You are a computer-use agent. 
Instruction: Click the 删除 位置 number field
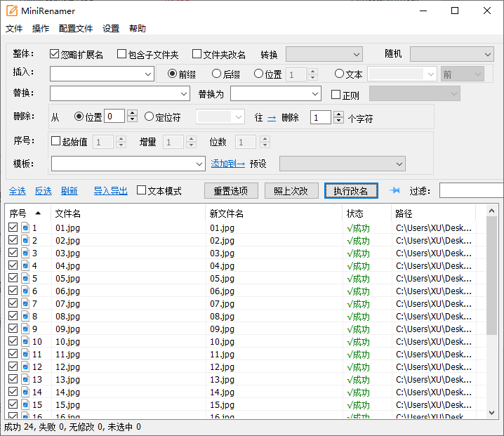[x=114, y=116]
